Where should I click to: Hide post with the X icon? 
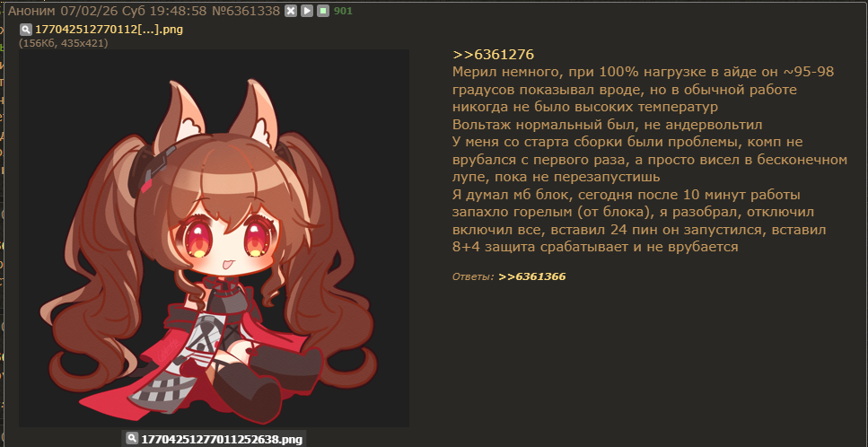click(291, 11)
